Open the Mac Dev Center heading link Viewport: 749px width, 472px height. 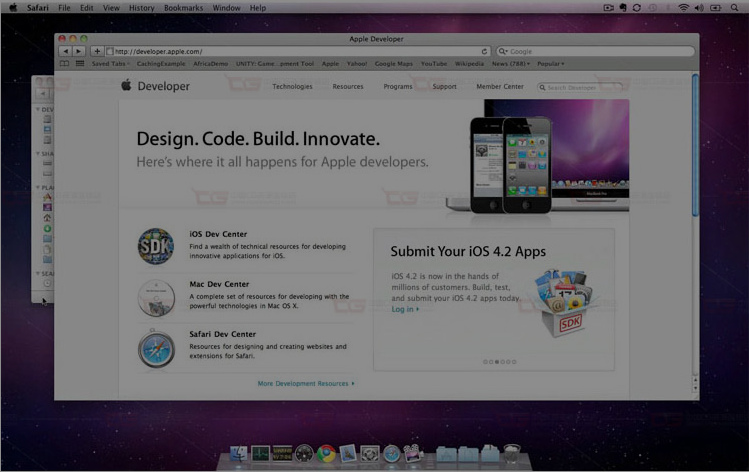(x=219, y=284)
